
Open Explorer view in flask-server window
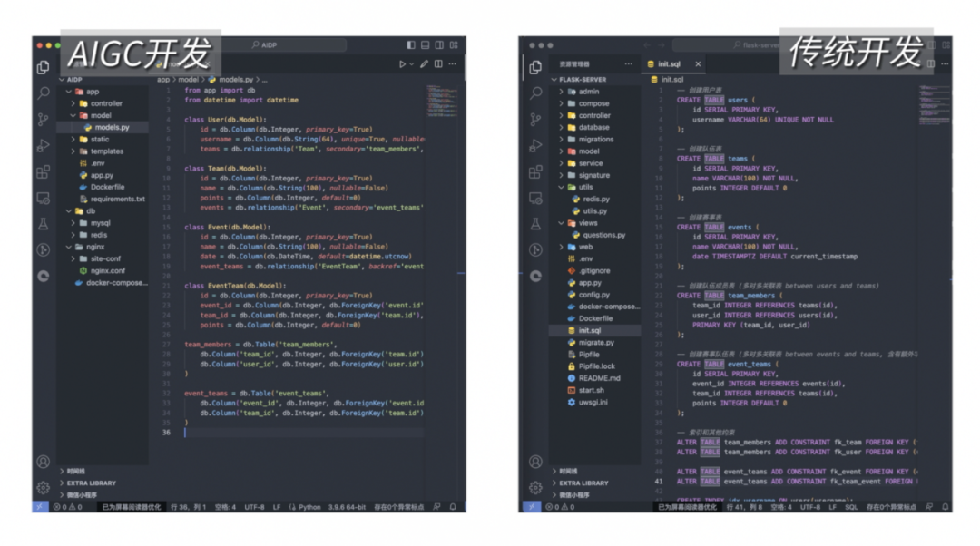coord(535,67)
